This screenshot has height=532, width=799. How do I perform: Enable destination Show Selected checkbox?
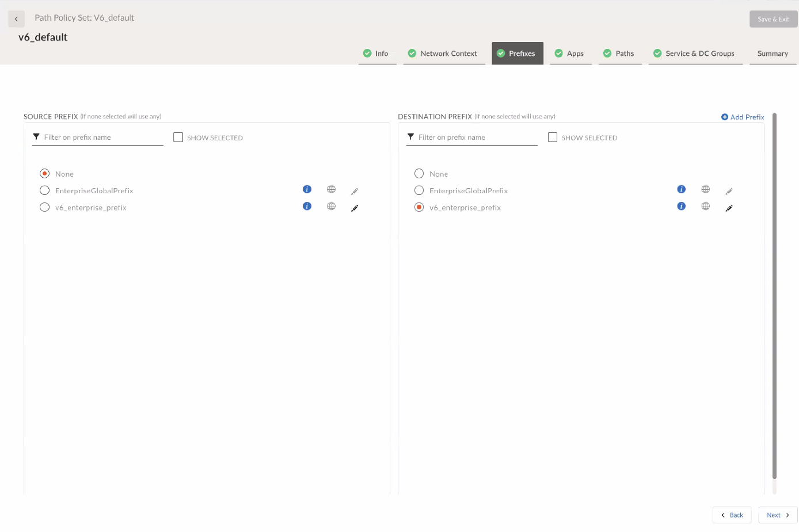click(553, 137)
